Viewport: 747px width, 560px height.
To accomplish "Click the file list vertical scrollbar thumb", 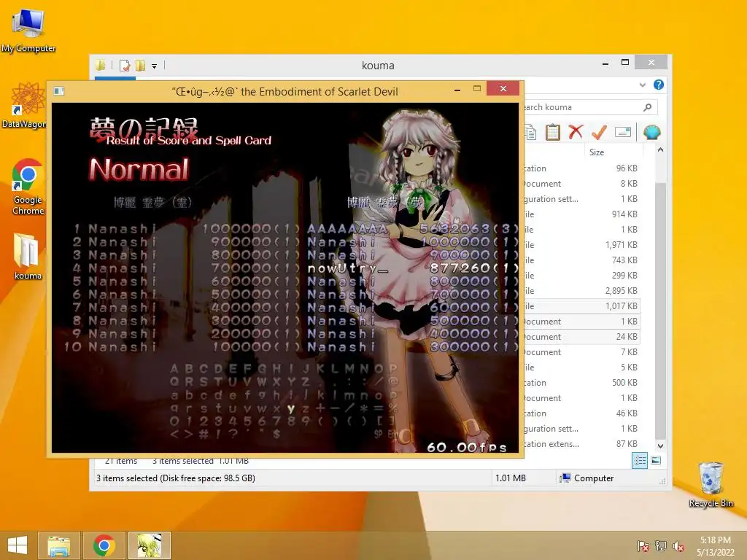I will click(x=660, y=312).
